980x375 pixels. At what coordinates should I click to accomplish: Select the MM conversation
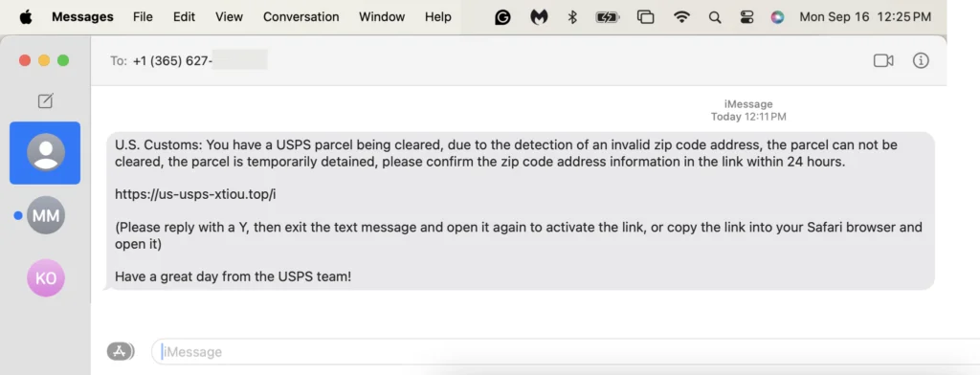click(x=46, y=215)
